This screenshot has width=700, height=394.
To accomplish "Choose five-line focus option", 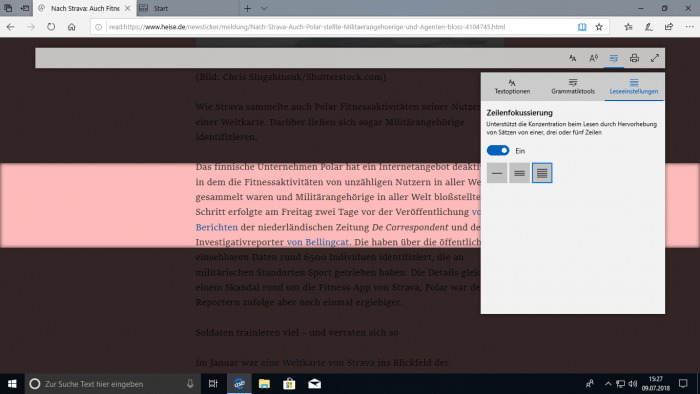I will tap(542, 173).
